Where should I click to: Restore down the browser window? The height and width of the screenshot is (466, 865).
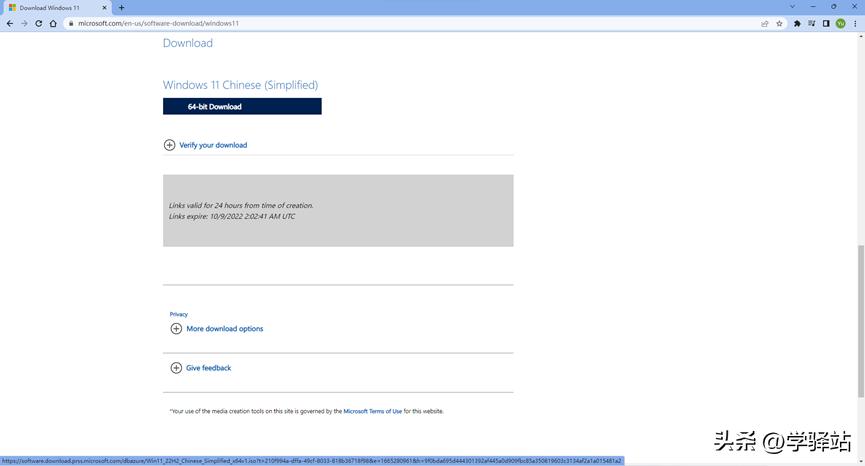click(x=834, y=7)
